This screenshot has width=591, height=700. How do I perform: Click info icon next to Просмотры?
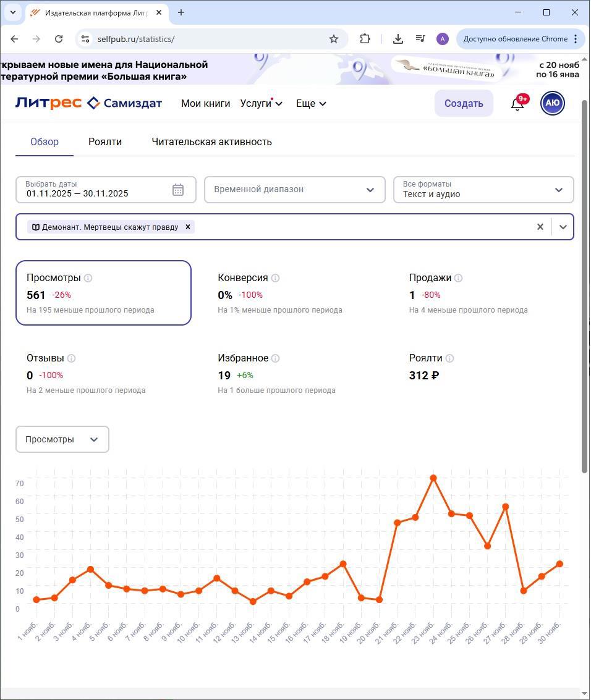click(x=88, y=278)
